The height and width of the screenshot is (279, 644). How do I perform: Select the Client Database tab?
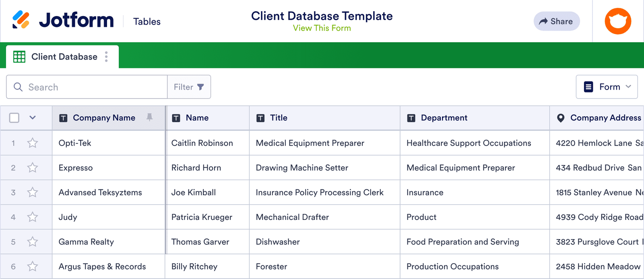click(x=64, y=57)
